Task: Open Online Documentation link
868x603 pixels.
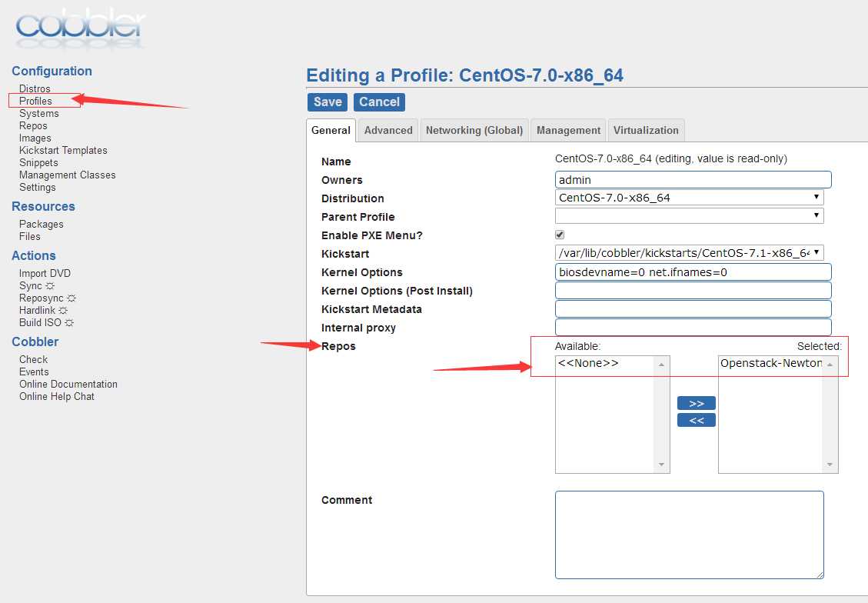Action: coord(68,384)
